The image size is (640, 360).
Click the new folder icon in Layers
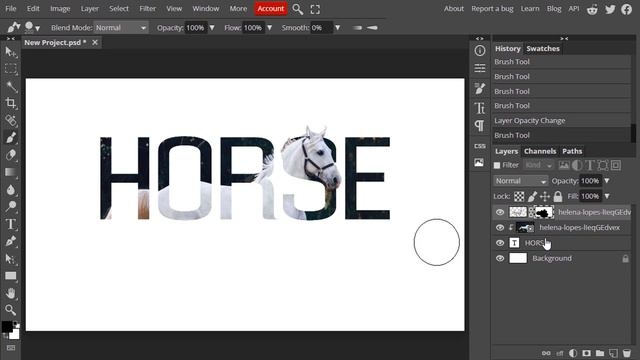pos(600,353)
